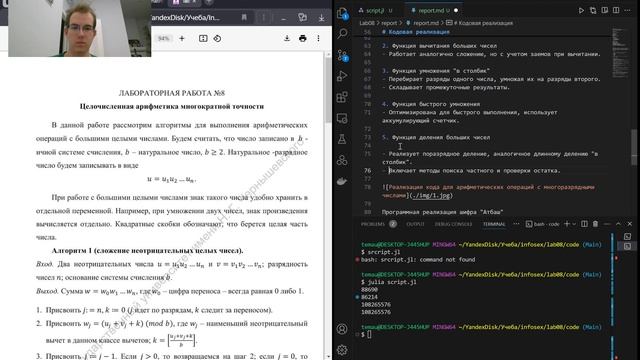This screenshot has height=360, width=640.
Task: Zoom in PDF with plus button
Action: [182, 38]
